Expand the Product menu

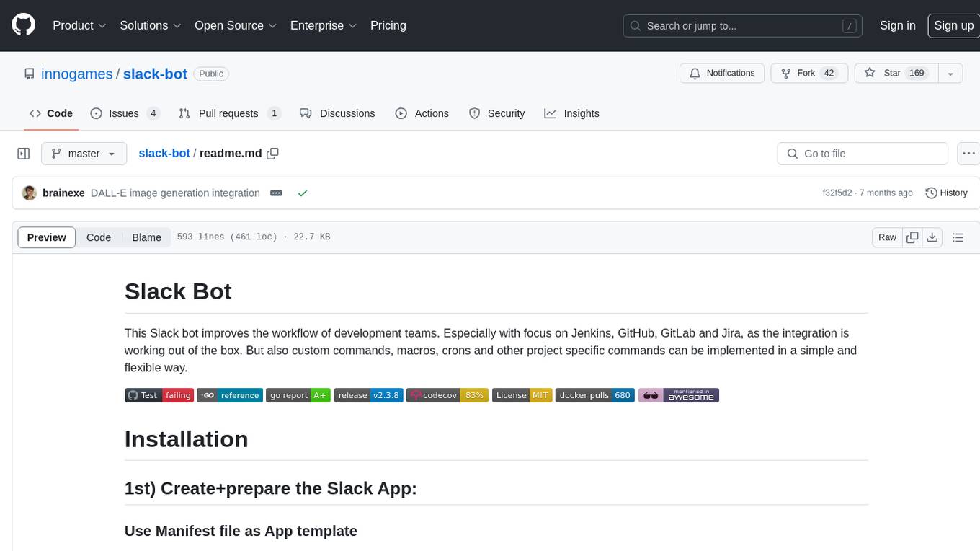[79, 25]
